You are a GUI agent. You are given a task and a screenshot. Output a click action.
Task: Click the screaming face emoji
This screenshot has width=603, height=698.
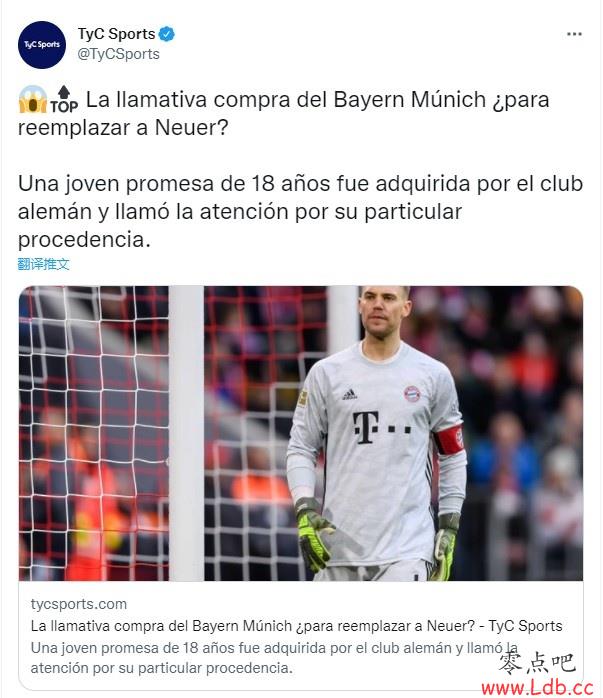point(32,99)
